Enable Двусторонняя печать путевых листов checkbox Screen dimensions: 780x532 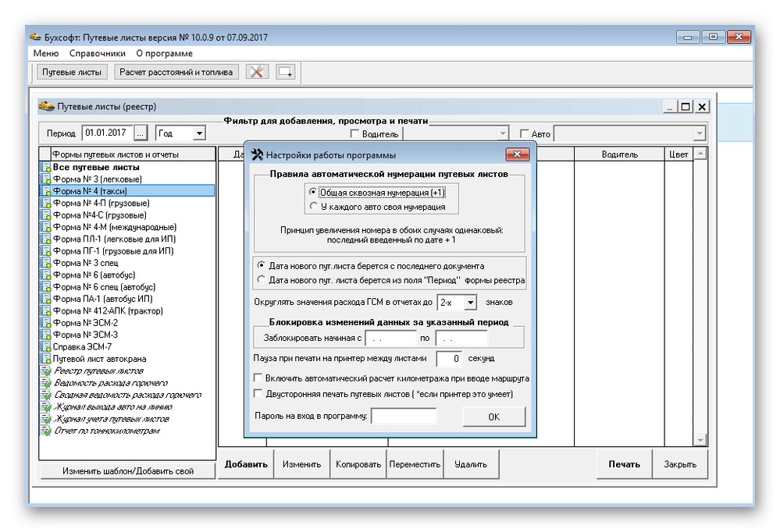click(x=258, y=393)
